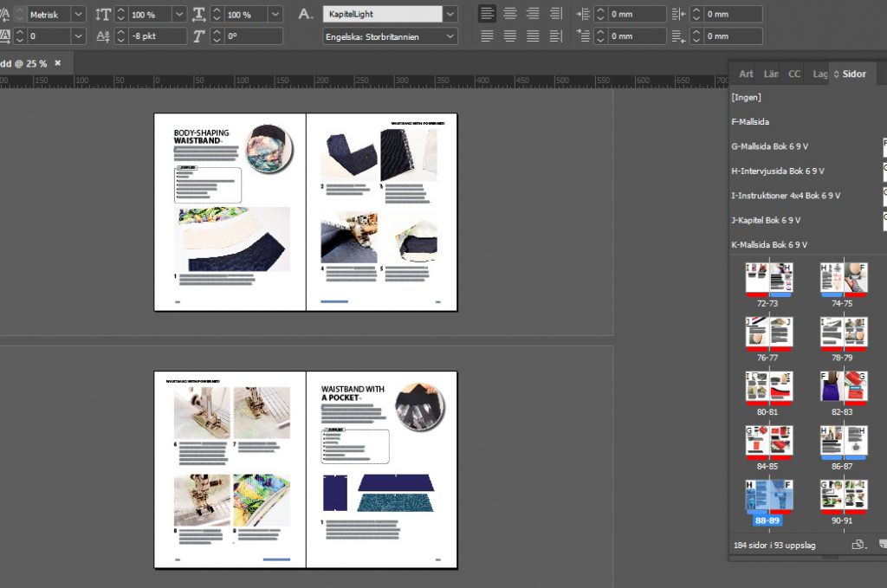887x588 pixels.
Task: Click the baseline shift icon
Action: click(x=102, y=36)
